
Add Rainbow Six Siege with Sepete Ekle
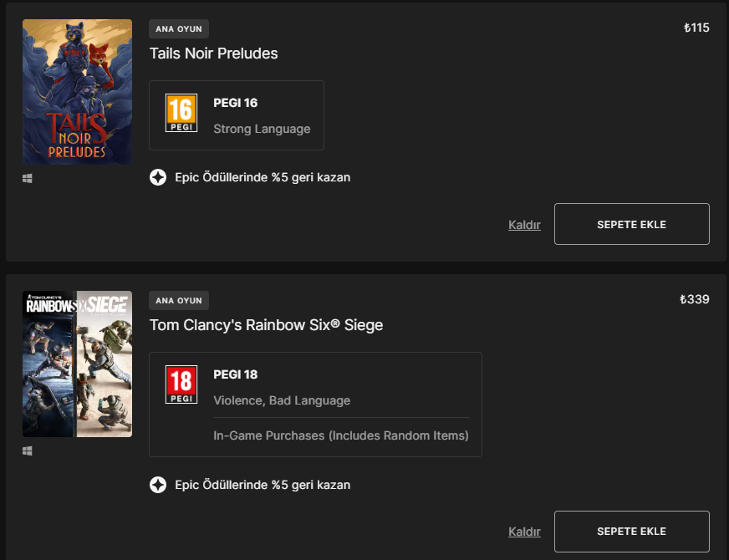tap(631, 532)
